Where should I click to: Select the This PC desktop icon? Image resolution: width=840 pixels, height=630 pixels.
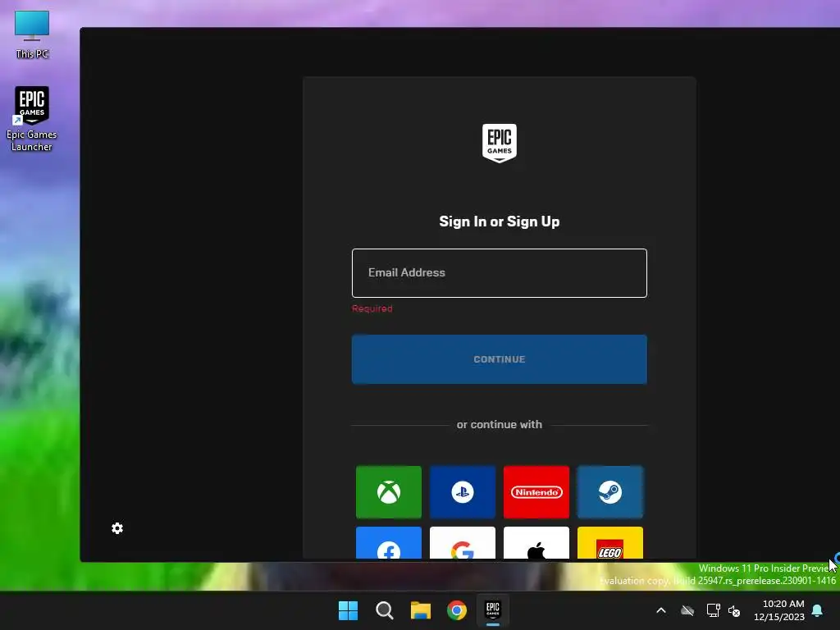[x=32, y=34]
